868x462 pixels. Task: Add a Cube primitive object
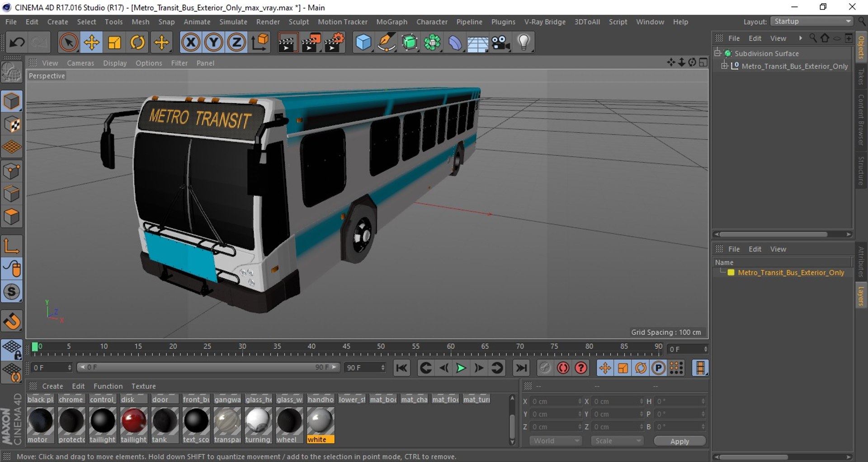point(363,42)
